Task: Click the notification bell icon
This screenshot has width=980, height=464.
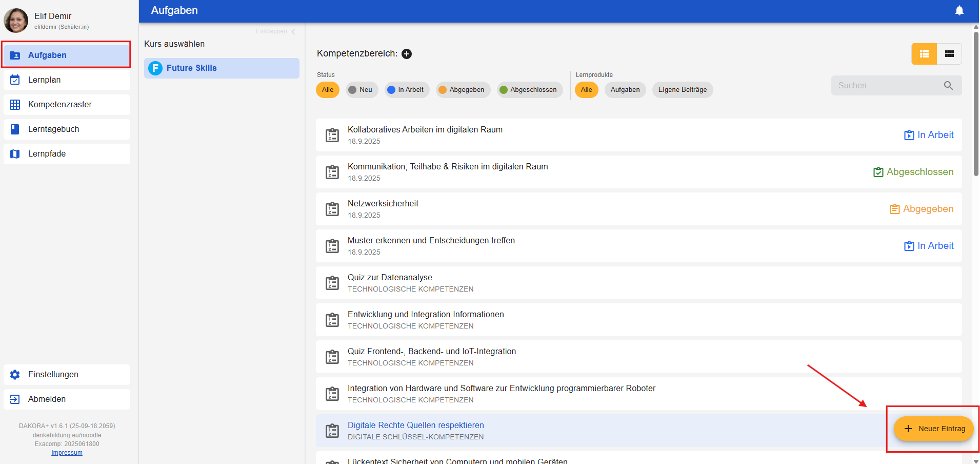Action: 959,11
